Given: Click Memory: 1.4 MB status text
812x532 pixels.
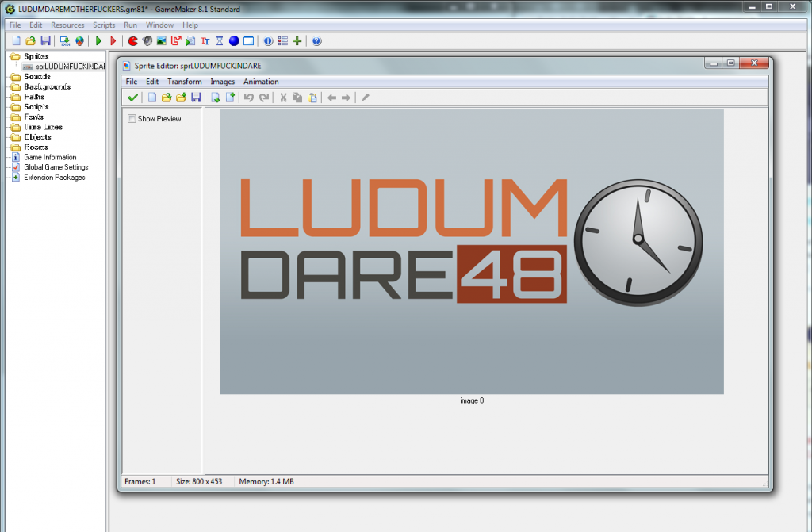Looking at the screenshot, I should click(266, 482).
